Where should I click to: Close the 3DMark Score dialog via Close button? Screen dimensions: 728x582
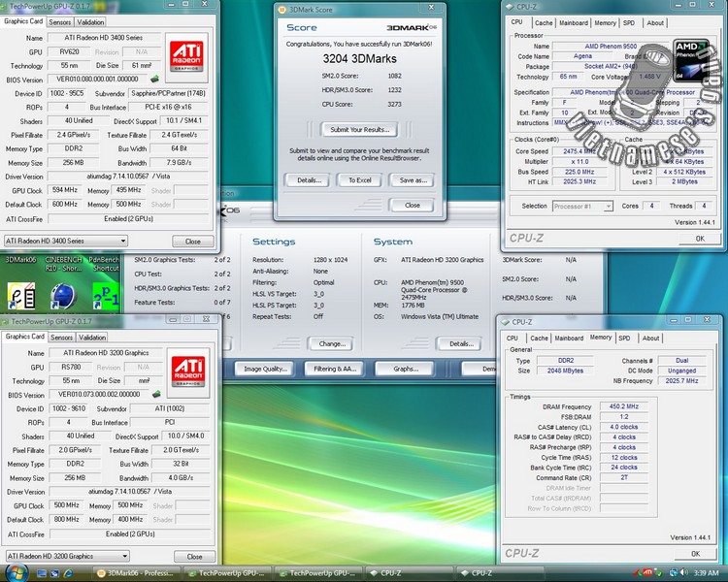pyautogui.click(x=413, y=205)
